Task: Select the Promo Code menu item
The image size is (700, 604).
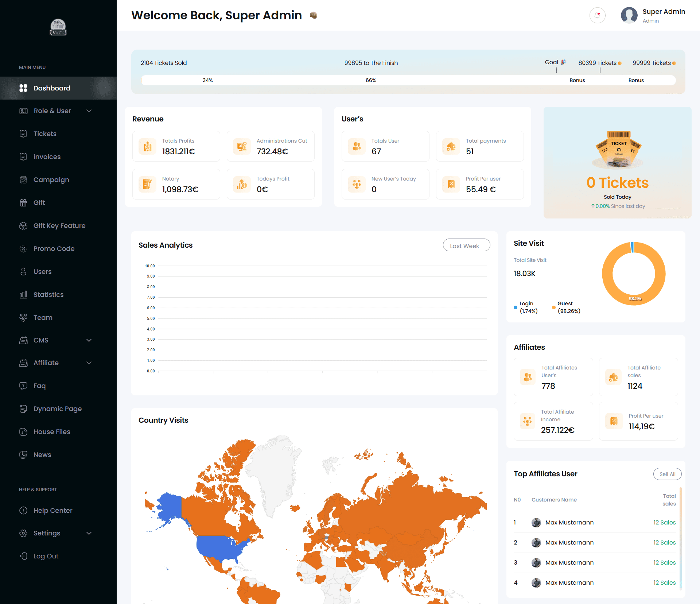Action: (x=54, y=249)
